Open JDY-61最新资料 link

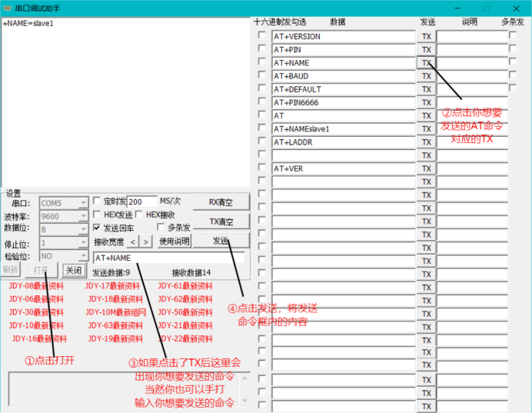[185, 286]
